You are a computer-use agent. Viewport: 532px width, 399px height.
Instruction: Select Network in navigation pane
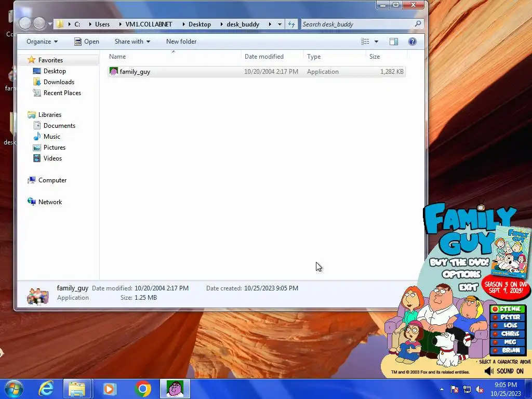click(50, 202)
